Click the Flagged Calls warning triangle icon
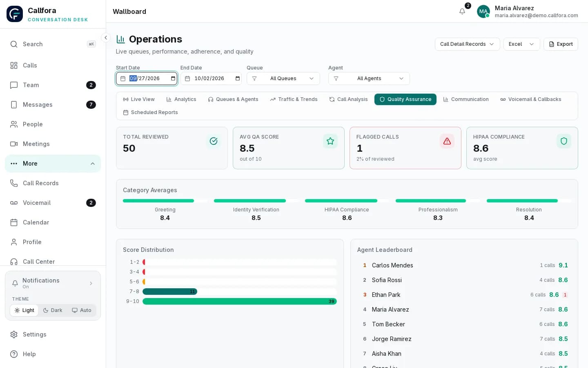The height and width of the screenshot is (368, 588). [447, 141]
